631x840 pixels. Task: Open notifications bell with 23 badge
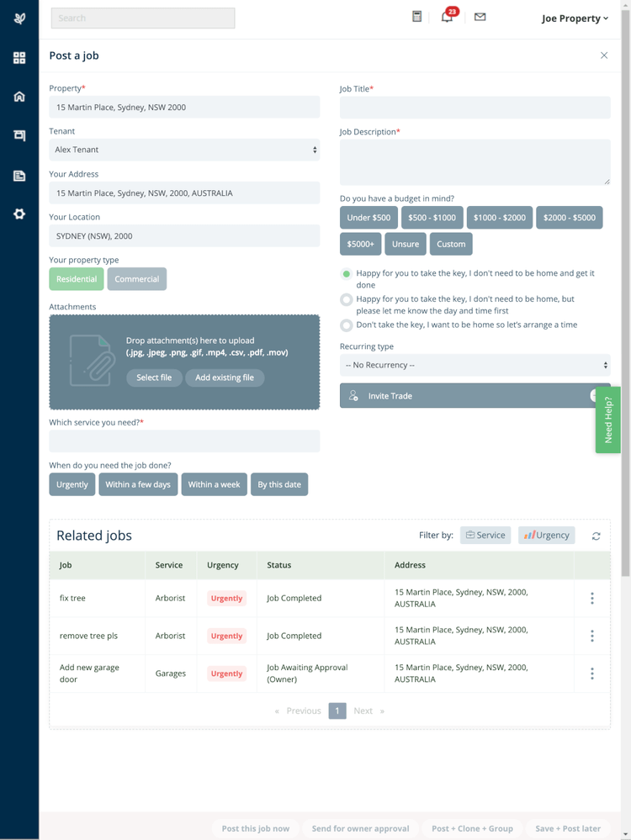(448, 15)
